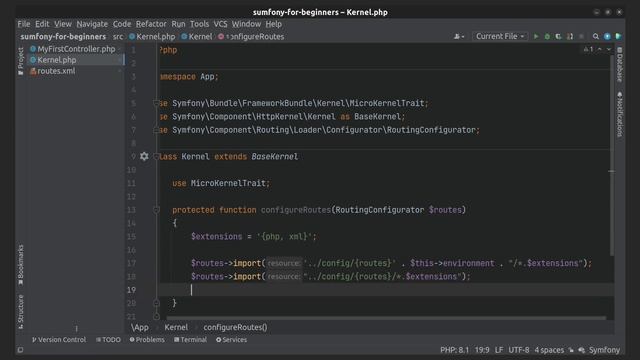The width and height of the screenshot is (640, 360).
Task: Click the profiler icon next to coverage
Action: [x=570, y=36]
